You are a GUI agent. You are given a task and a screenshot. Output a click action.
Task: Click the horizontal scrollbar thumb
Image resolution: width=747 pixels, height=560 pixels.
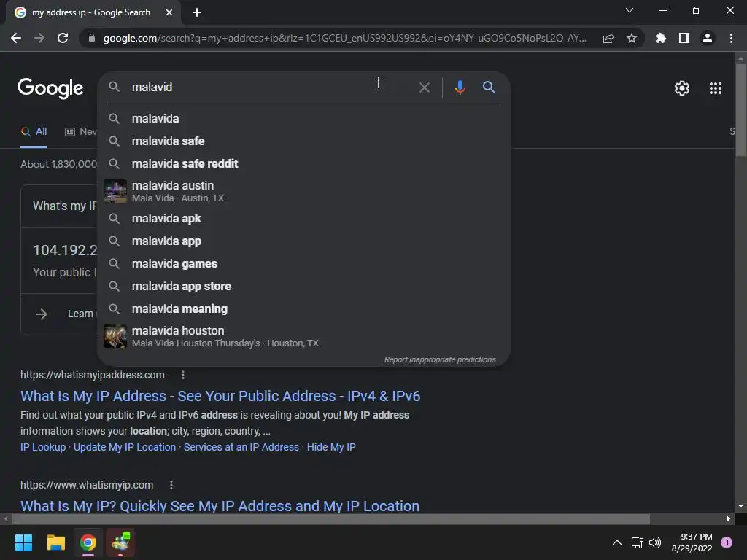coord(331,518)
